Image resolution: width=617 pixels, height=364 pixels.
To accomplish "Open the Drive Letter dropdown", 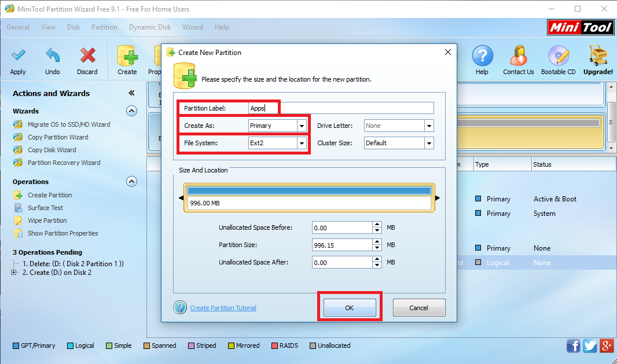I will pyautogui.click(x=429, y=126).
